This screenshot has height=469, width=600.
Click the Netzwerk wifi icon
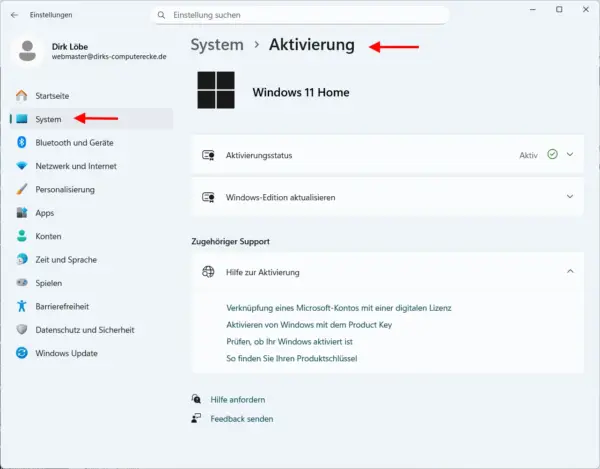point(22,166)
